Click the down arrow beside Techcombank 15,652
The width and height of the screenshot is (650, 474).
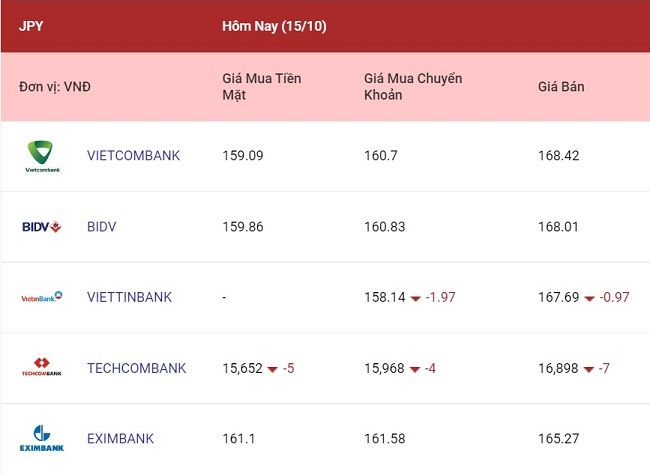point(272,369)
